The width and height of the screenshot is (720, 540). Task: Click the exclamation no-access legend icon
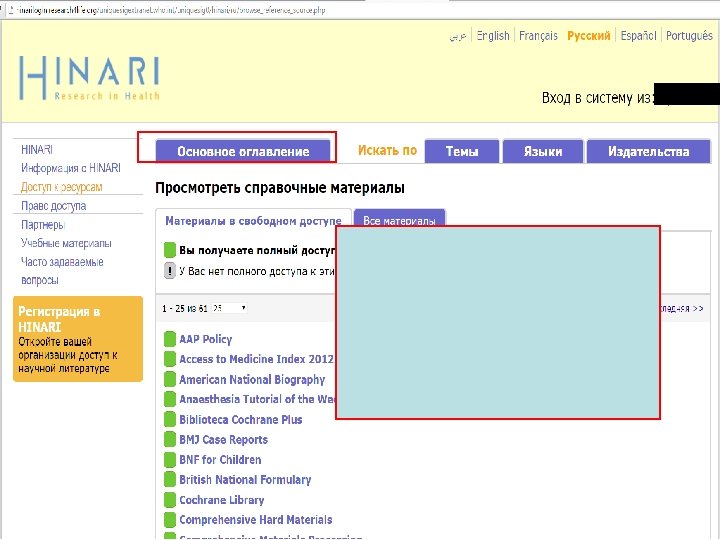170,271
